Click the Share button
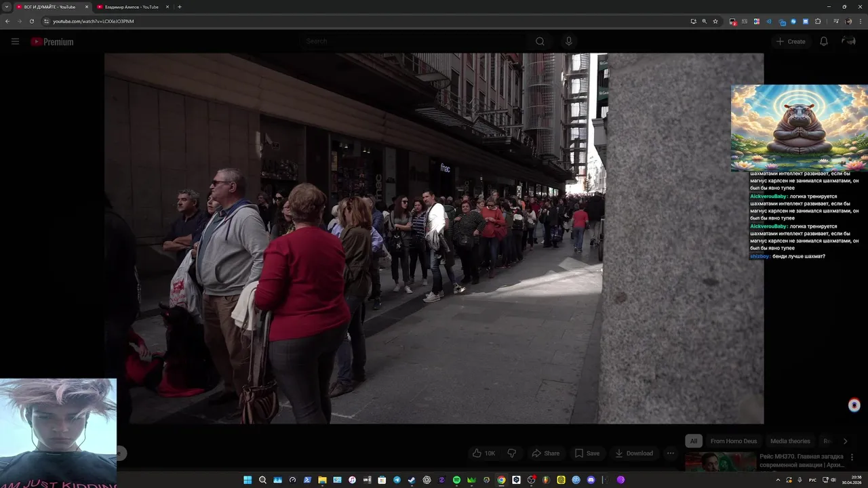The height and width of the screenshot is (488, 868). (x=546, y=453)
